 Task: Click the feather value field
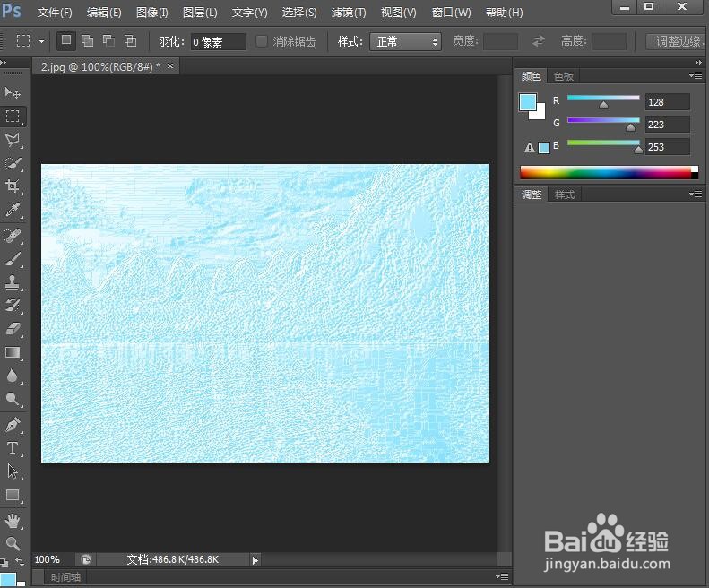219,42
